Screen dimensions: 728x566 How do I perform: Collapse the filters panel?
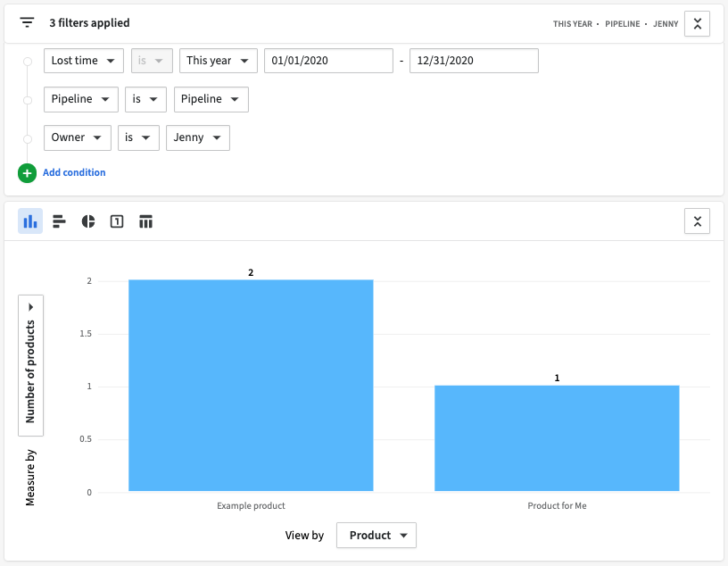click(697, 24)
